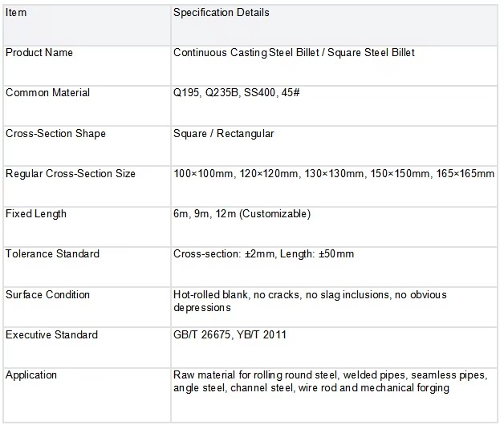Click the 'Specification Details' header cell

(x=335, y=26)
